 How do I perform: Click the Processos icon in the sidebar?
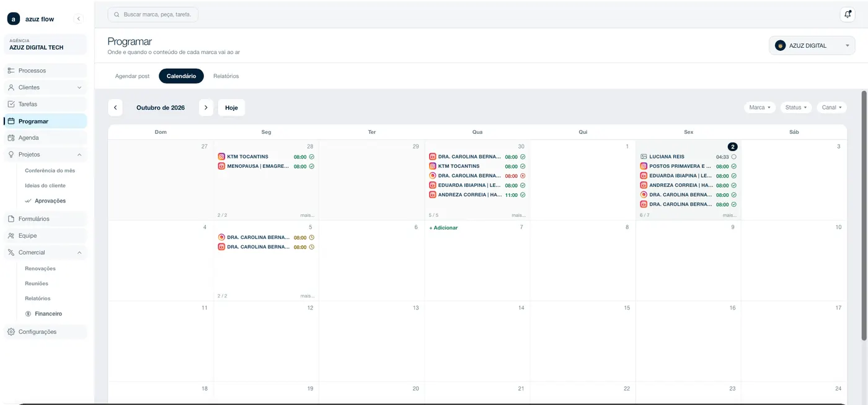click(x=11, y=71)
